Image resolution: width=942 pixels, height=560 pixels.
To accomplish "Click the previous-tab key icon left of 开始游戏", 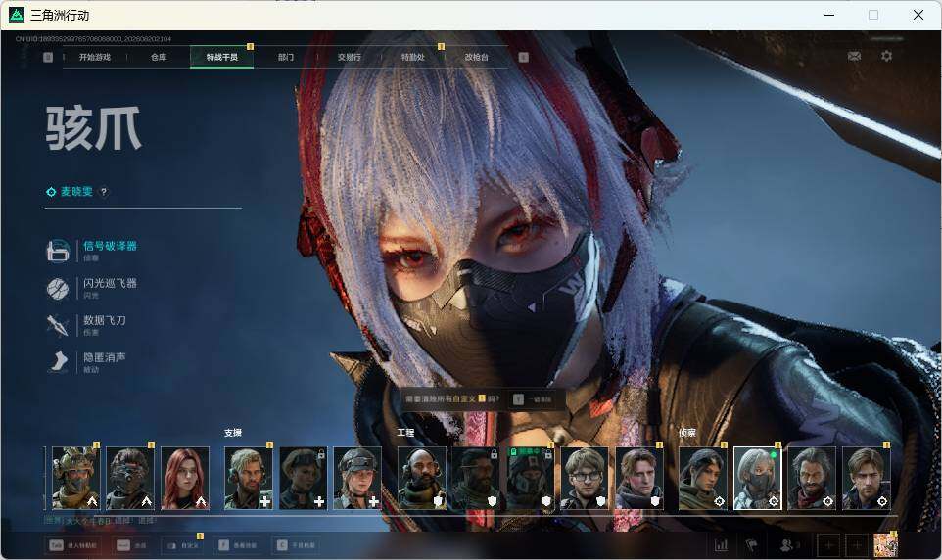I will click(48, 57).
